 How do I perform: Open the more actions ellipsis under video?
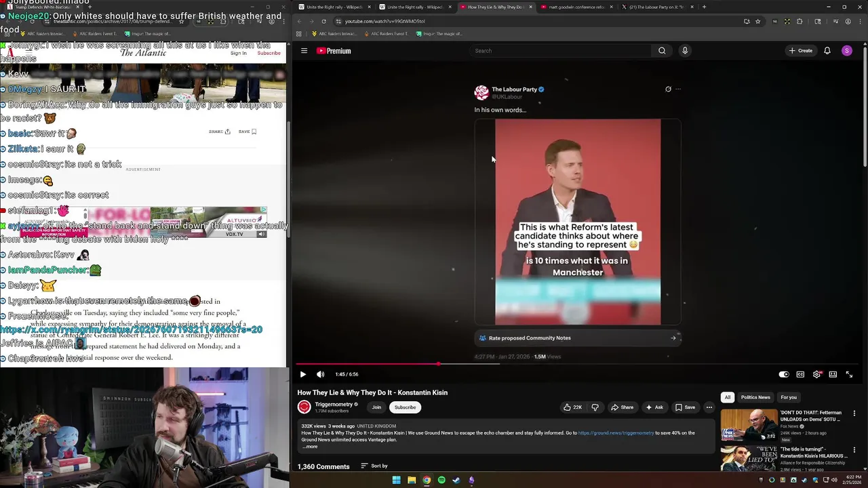(x=709, y=407)
